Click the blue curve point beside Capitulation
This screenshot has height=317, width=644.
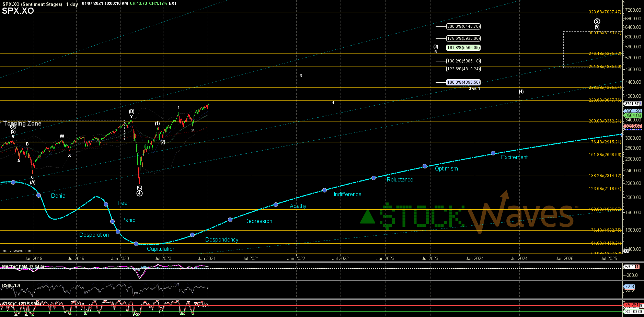[136, 244]
